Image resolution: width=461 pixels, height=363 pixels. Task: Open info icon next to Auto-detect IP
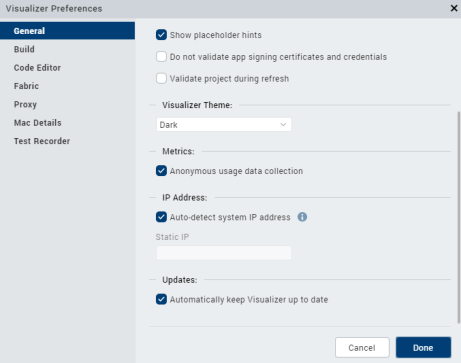302,217
